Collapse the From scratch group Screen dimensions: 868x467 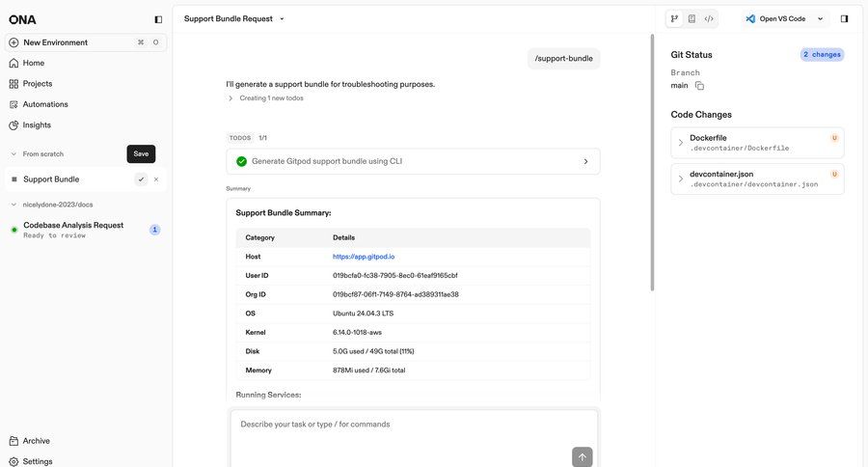(x=14, y=154)
